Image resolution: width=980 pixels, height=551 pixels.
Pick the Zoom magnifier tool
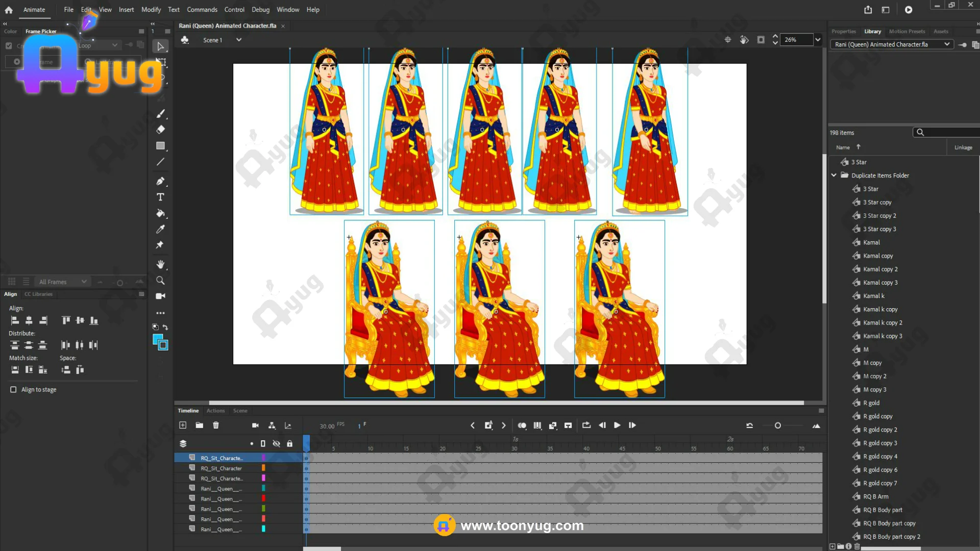[160, 280]
